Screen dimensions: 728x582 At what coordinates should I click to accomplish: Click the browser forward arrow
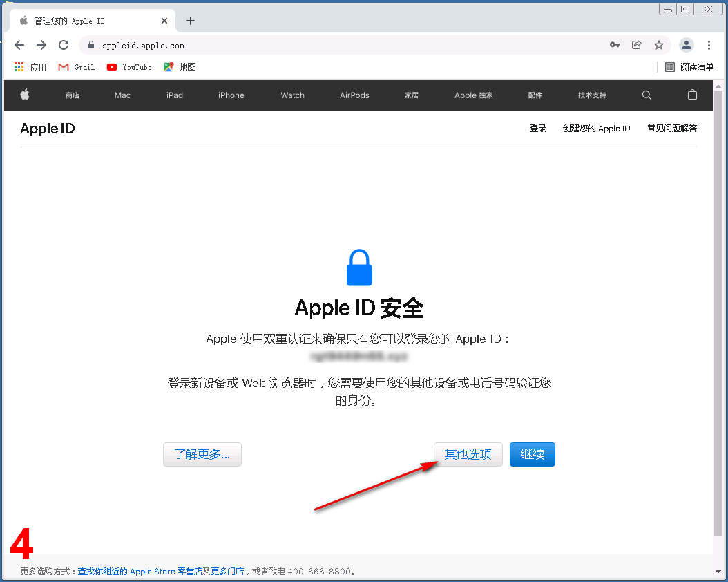coord(41,45)
